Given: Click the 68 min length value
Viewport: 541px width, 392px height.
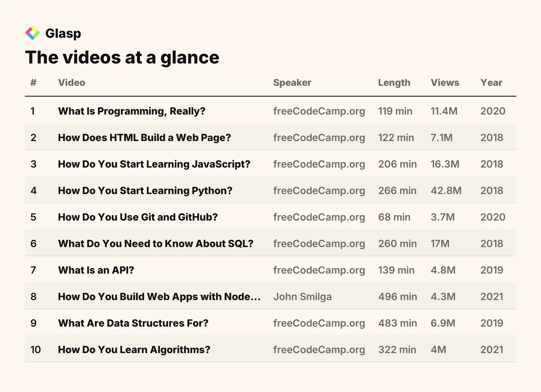Looking at the screenshot, I should coord(394,217).
